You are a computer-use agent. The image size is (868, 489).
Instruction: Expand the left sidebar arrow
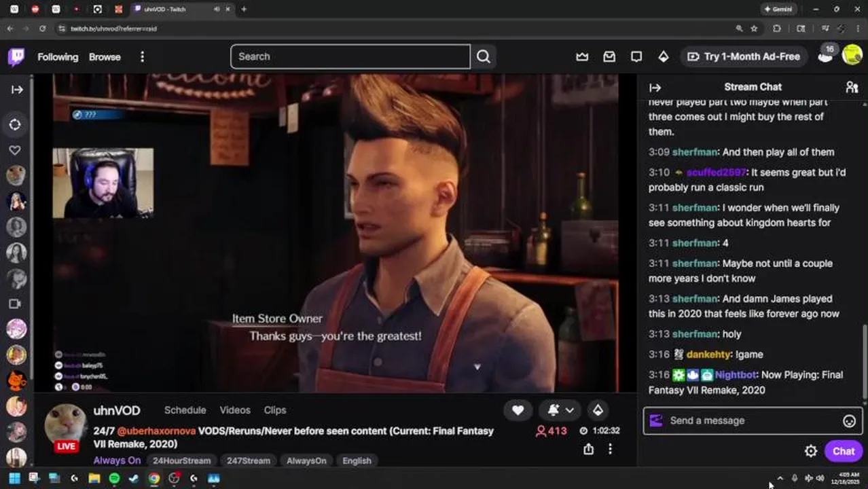[17, 89]
